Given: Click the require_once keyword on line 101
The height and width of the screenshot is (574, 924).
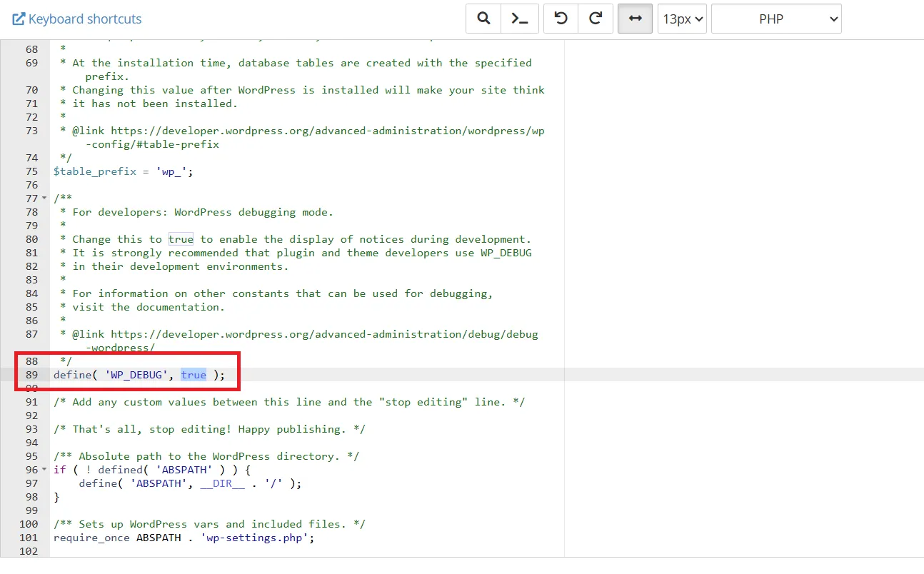Looking at the screenshot, I should [x=91, y=538].
